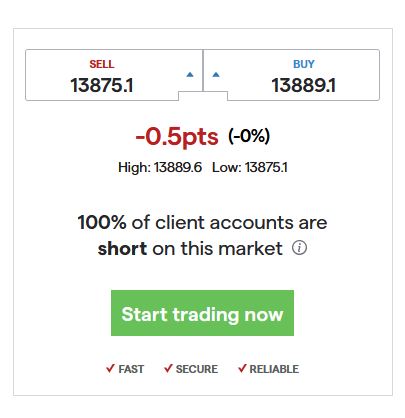This screenshot has height=418, width=405.
Task: Click the red SELL label
Action: (102, 64)
